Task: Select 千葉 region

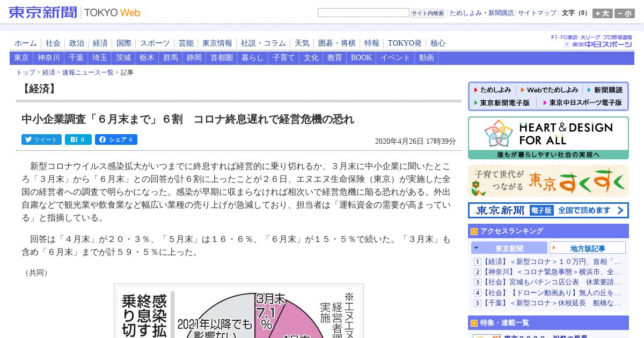Action: coord(76,58)
